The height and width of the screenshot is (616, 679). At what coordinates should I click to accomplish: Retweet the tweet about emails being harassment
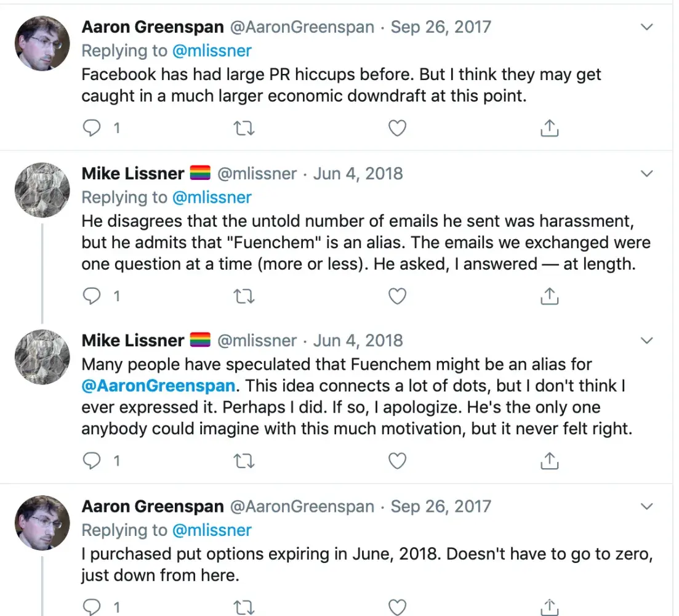244,296
